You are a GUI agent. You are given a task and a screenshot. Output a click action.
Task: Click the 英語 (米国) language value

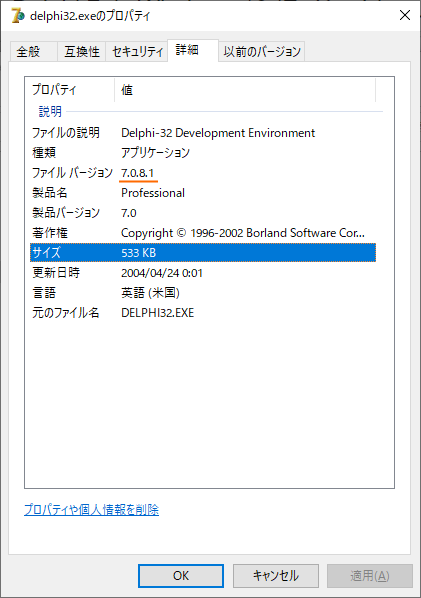(x=150, y=293)
